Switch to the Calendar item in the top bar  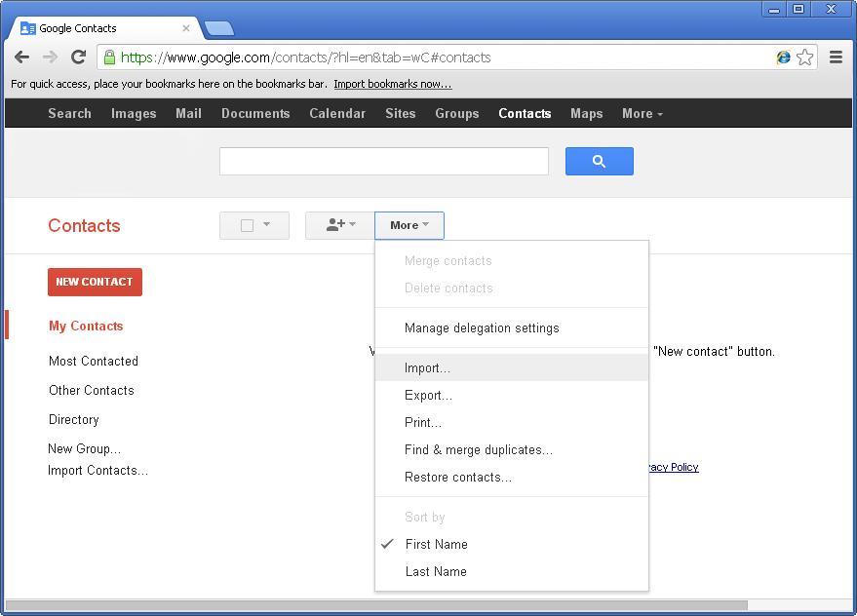(x=336, y=113)
